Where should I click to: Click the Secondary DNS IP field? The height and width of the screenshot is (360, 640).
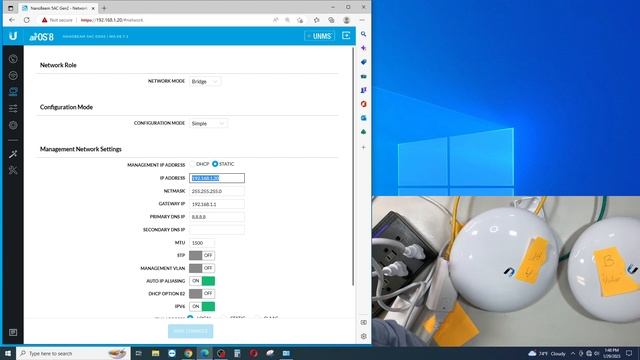217,230
